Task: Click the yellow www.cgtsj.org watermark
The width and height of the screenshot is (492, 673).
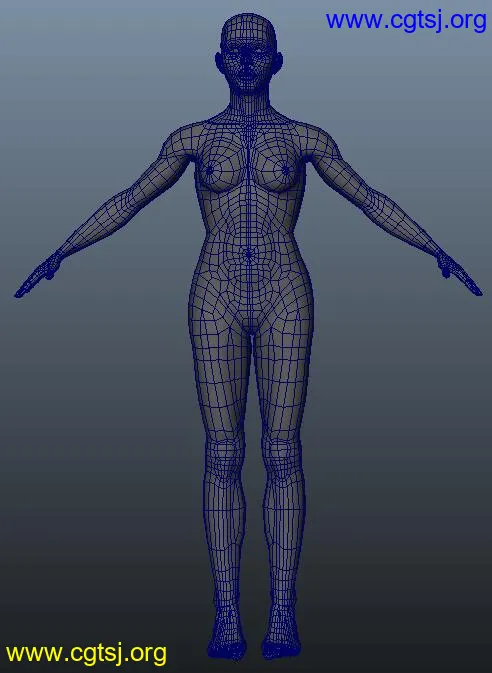Action: [x=86, y=654]
